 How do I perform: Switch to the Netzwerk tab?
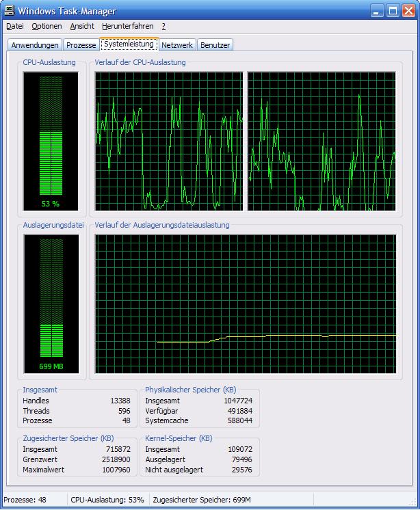177,45
